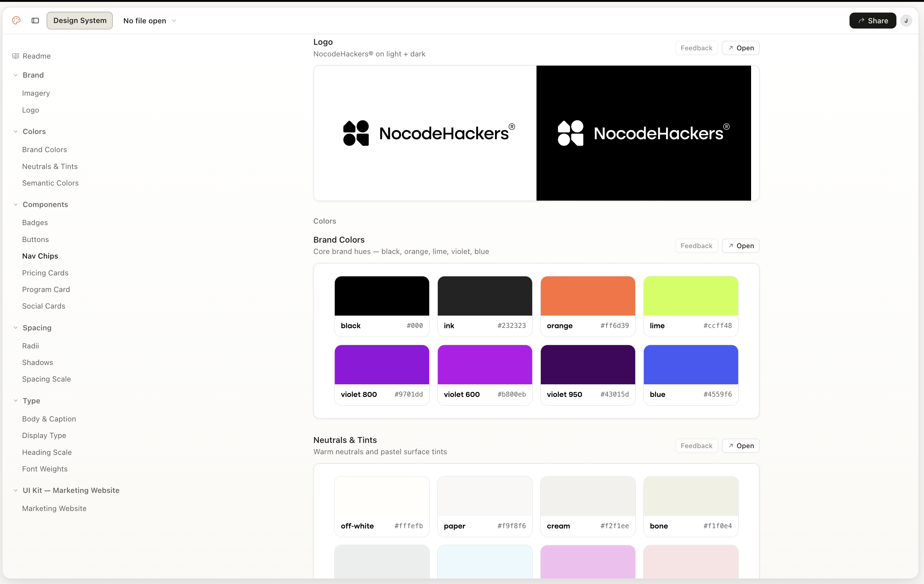Open the Design System tab
924x584 pixels.
(80, 20)
